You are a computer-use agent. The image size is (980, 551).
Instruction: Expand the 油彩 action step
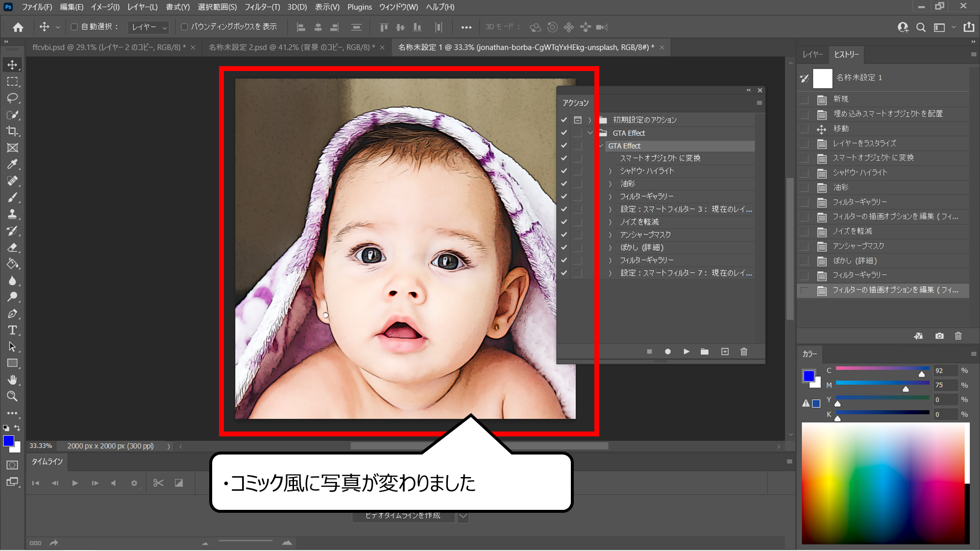610,184
